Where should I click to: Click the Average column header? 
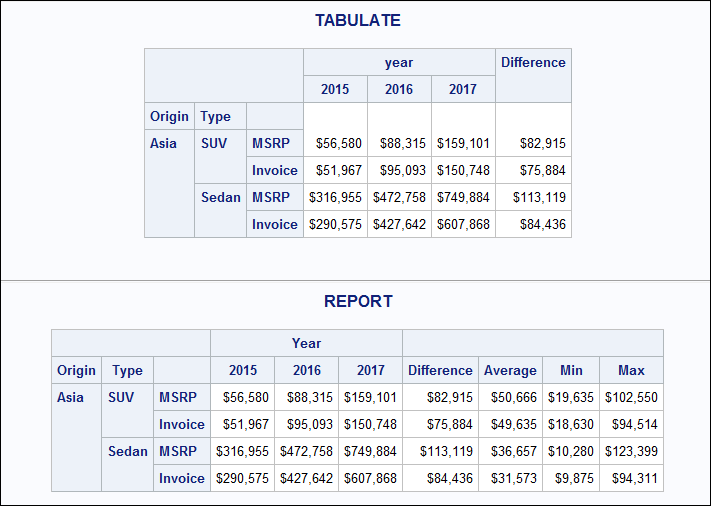(510, 370)
